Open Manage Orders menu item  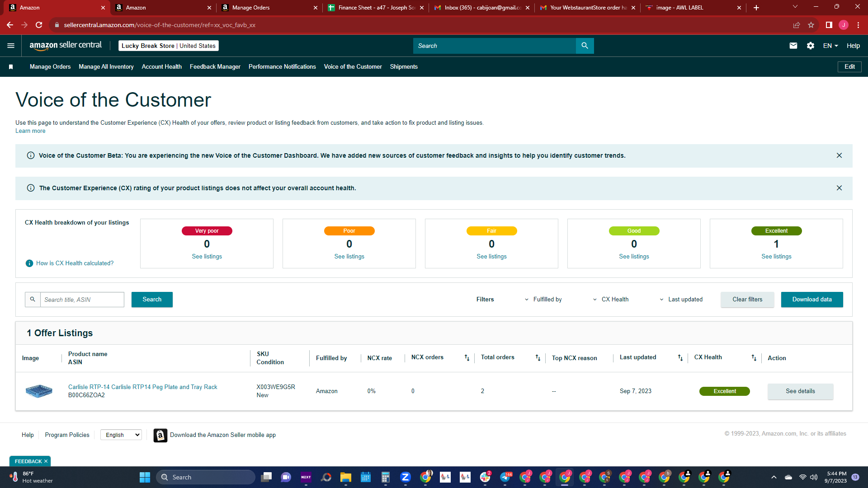pos(50,67)
